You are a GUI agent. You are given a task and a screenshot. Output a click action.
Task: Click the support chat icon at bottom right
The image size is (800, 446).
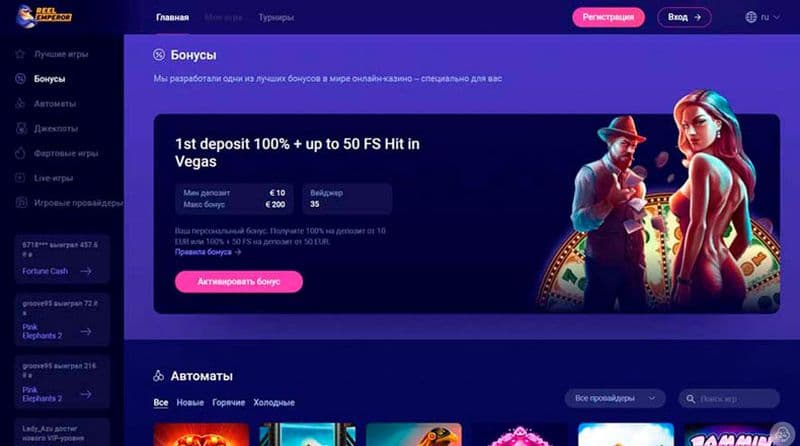coord(782,434)
